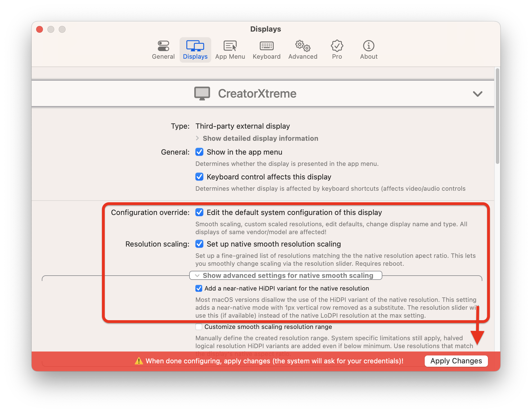Image resolution: width=532 pixels, height=413 pixels.
Task: Click the yellow warning triangle icon
Action: tap(139, 361)
